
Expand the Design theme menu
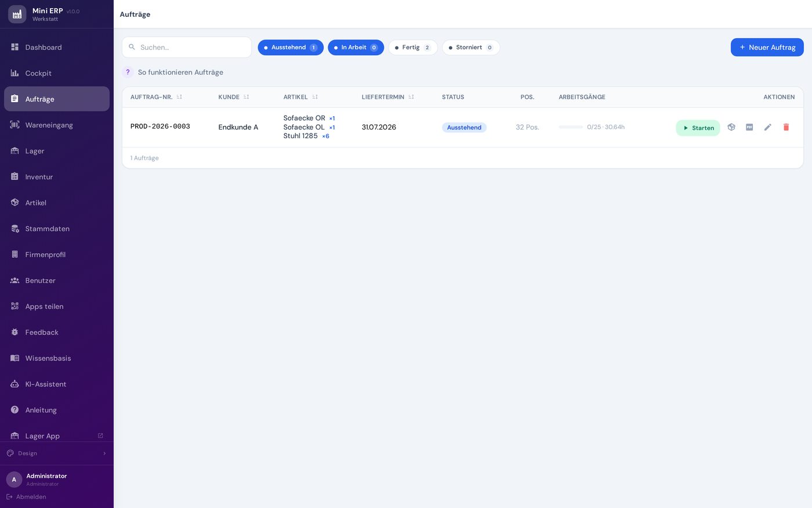[x=57, y=453]
